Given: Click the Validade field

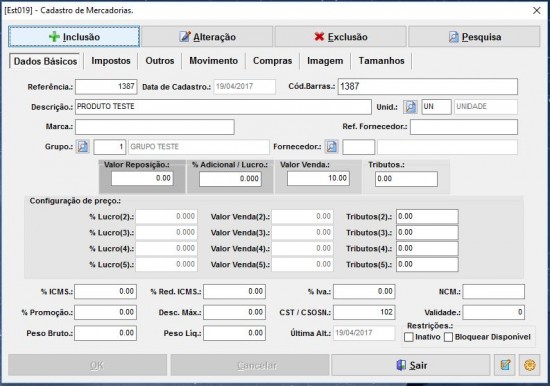Looking at the screenshot, I should point(494,312).
